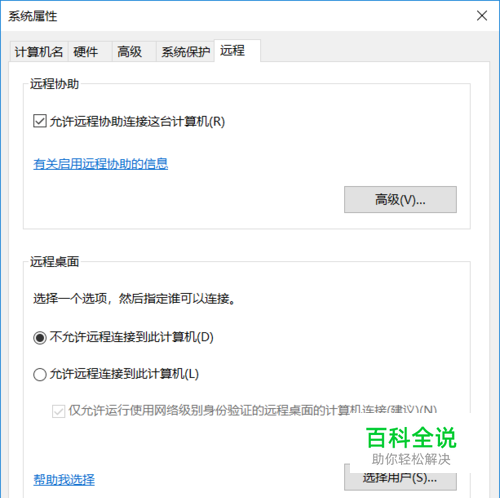Image resolution: width=500 pixels, height=498 pixels.
Task: Close the 系统属性 dialog
Action: click(482, 15)
